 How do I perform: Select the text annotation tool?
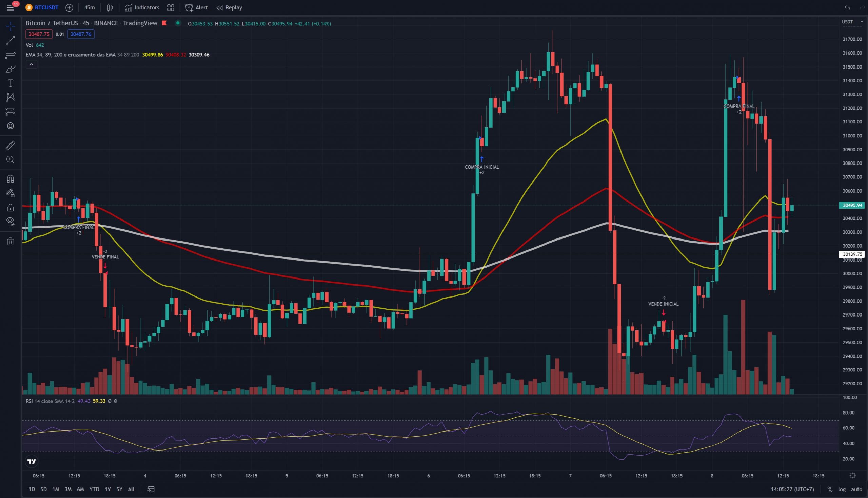pos(10,83)
